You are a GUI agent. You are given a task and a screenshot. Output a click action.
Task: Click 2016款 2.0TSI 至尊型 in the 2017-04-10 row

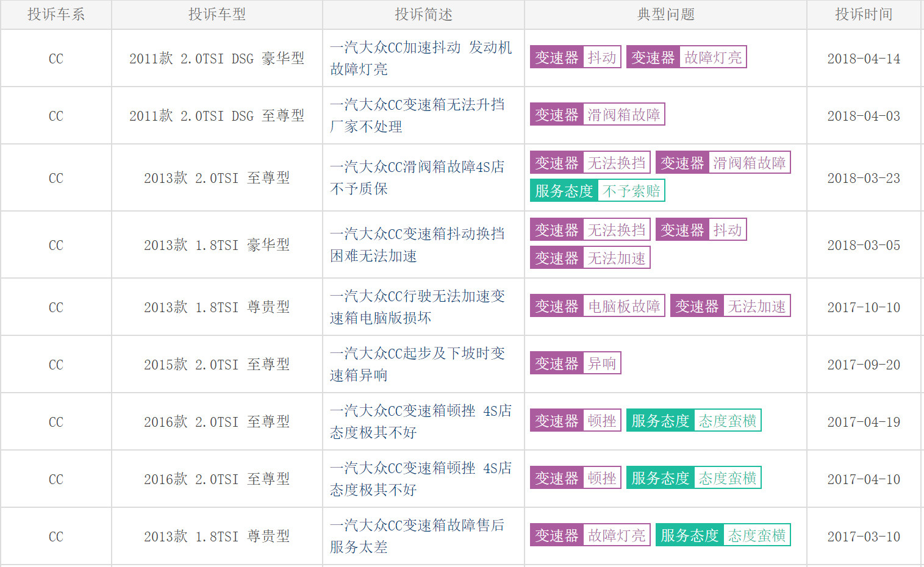[217, 479]
